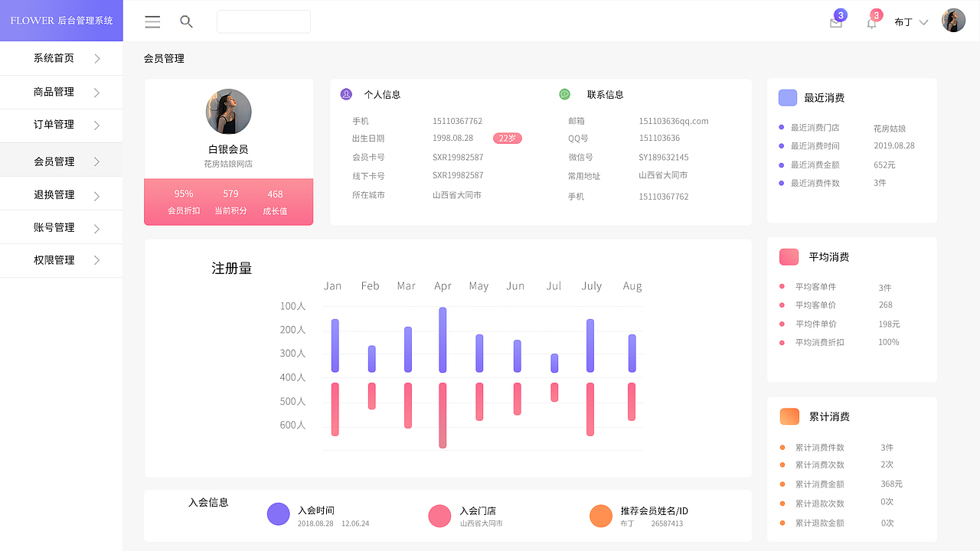Expand the 会员管理 sidebar chevron

click(96, 161)
